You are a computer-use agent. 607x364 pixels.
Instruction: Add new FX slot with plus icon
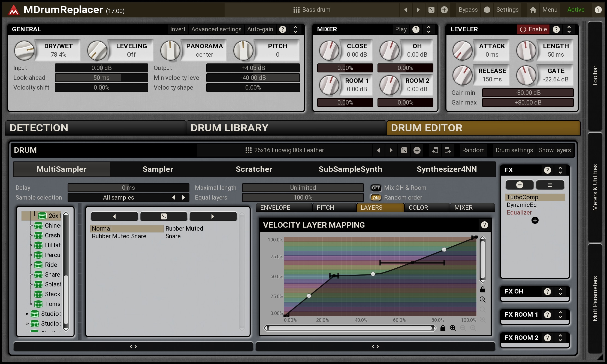535,220
